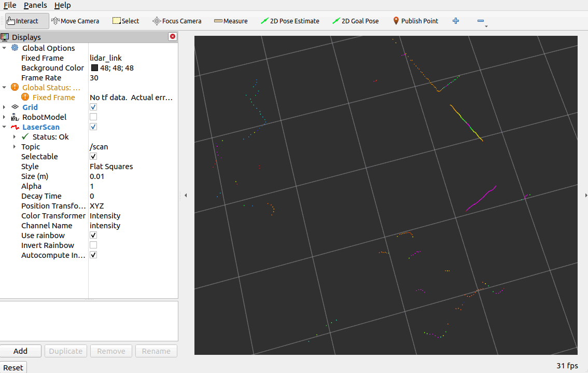Choose the Select tool
The width and height of the screenshot is (588, 373).
pyautogui.click(x=125, y=21)
